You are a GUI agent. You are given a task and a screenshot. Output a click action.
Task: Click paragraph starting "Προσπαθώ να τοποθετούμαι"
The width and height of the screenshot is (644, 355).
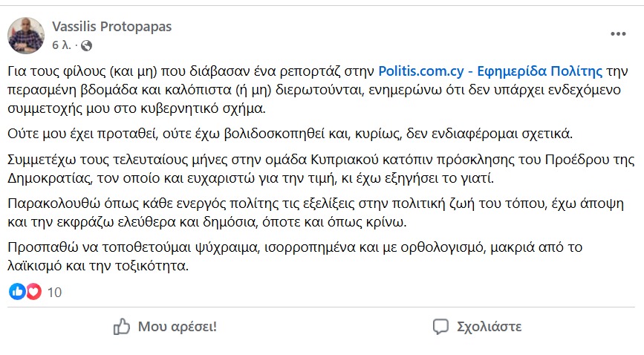coord(295,257)
